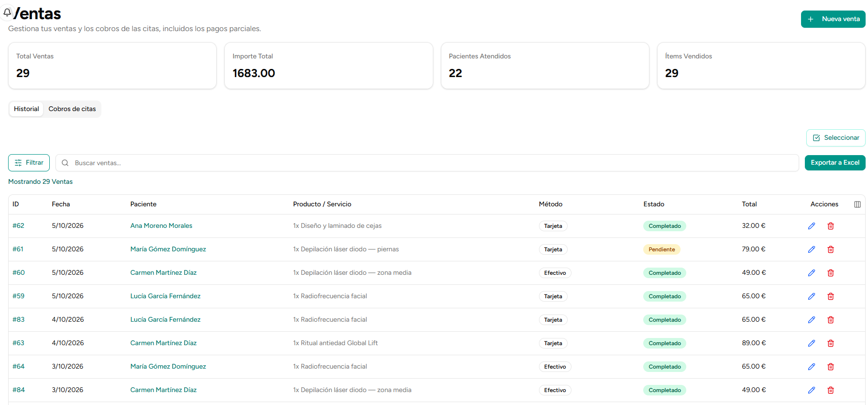
Task: Activate the Seleccionar button
Action: click(836, 138)
